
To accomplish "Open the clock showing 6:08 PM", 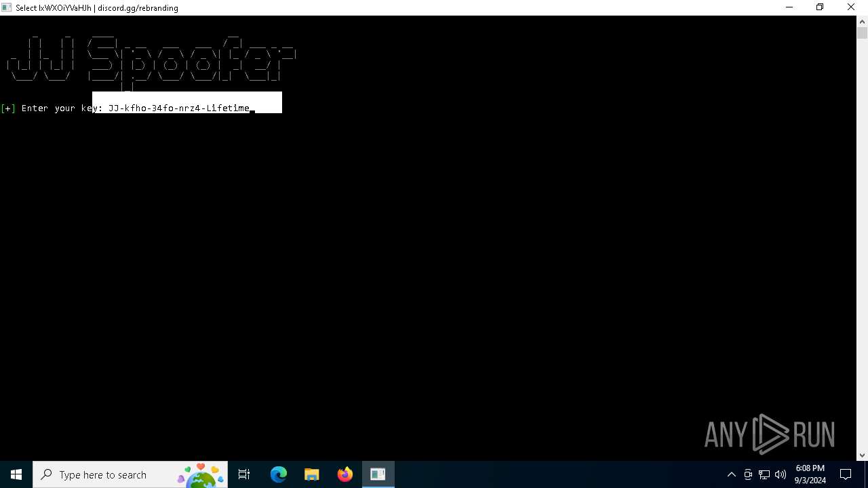I will tap(810, 474).
